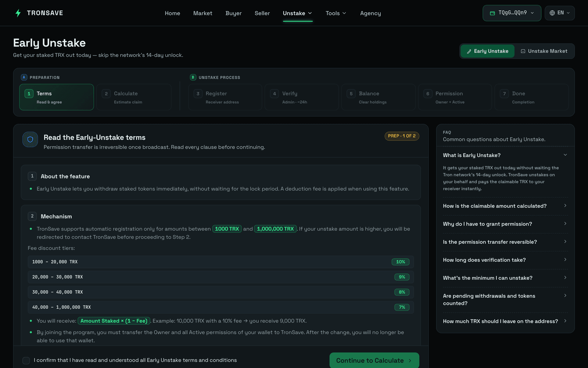
Task: Click the '1000 TRX' minimum amount chip
Action: coord(227,229)
